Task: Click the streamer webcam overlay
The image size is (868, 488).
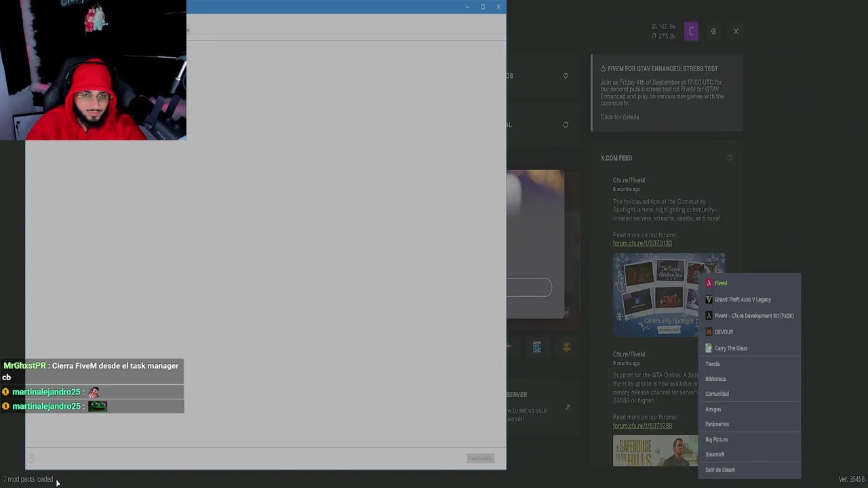Action: click(93, 70)
